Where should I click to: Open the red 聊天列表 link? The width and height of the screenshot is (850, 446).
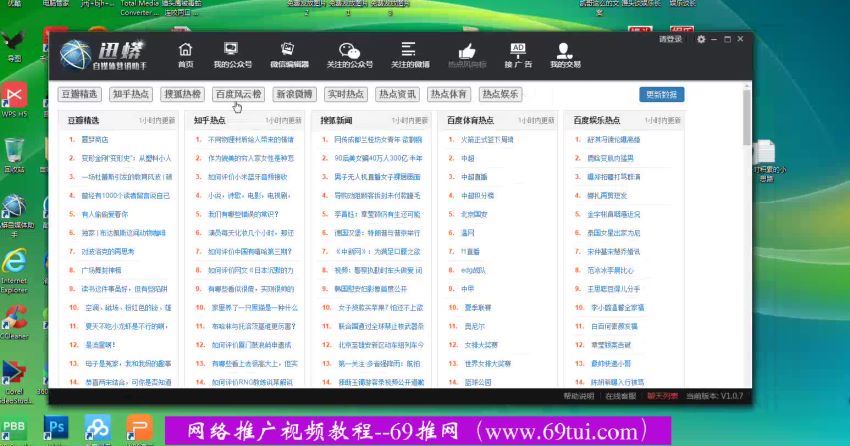tap(662, 396)
